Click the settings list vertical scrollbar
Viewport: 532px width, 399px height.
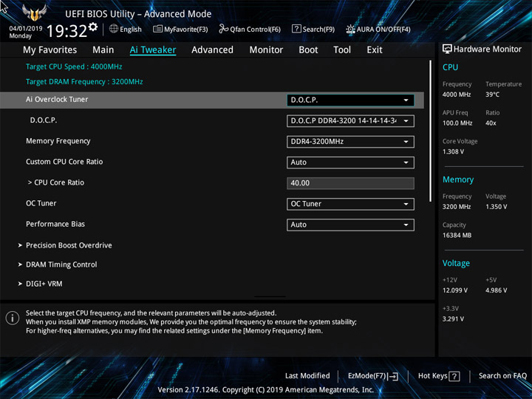[431, 131]
